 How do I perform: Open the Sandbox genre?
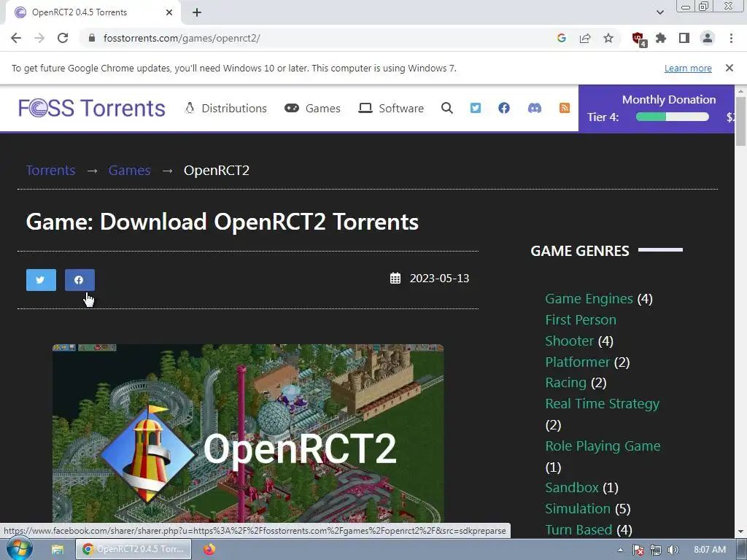point(572,488)
